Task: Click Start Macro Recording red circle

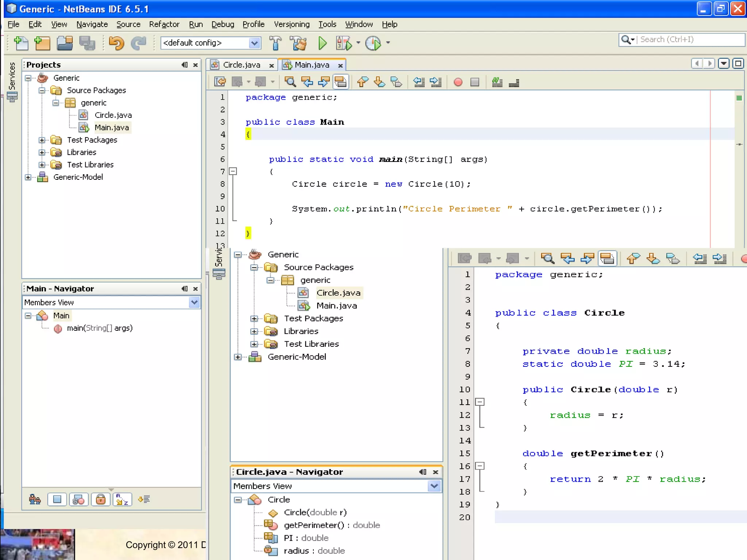Action: [458, 82]
